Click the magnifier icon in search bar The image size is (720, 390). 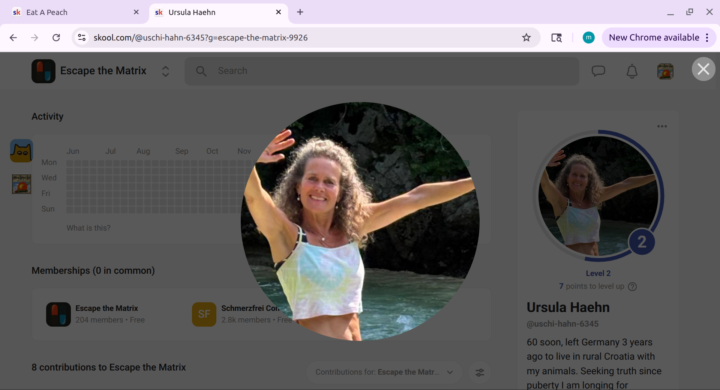pyautogui.click(x=201, y=71)
